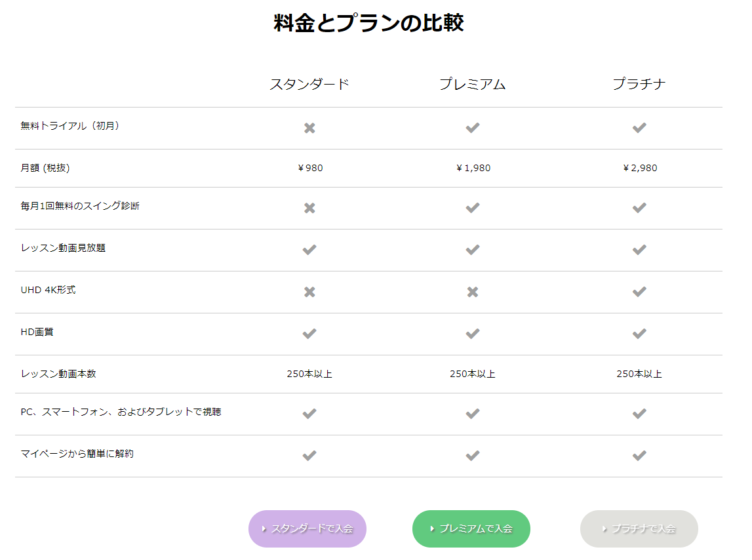The image size is (752, 560).
Task: Click the 無料トライアル（初月） row label
Action: pyautogui.click(x=69, y=126)
